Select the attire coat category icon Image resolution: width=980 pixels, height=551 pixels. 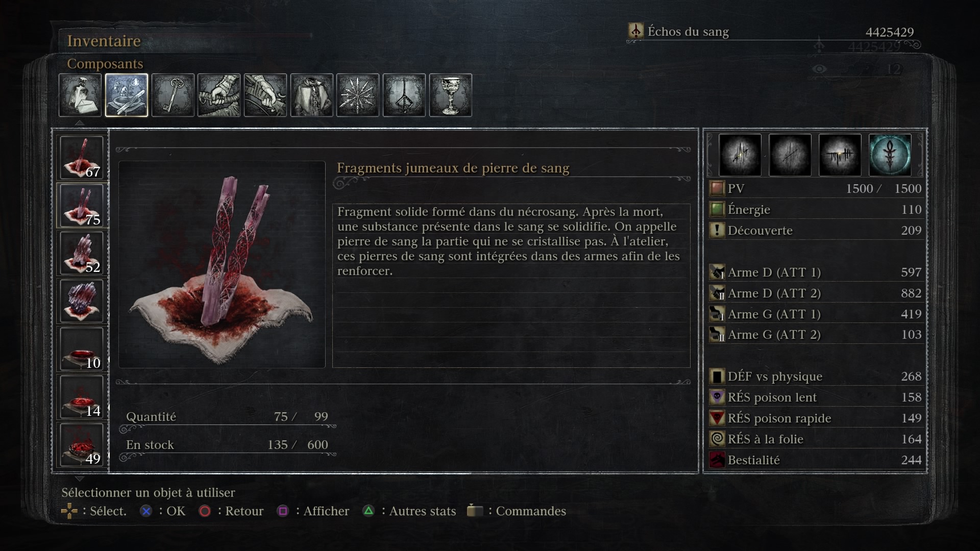[312, 95]
